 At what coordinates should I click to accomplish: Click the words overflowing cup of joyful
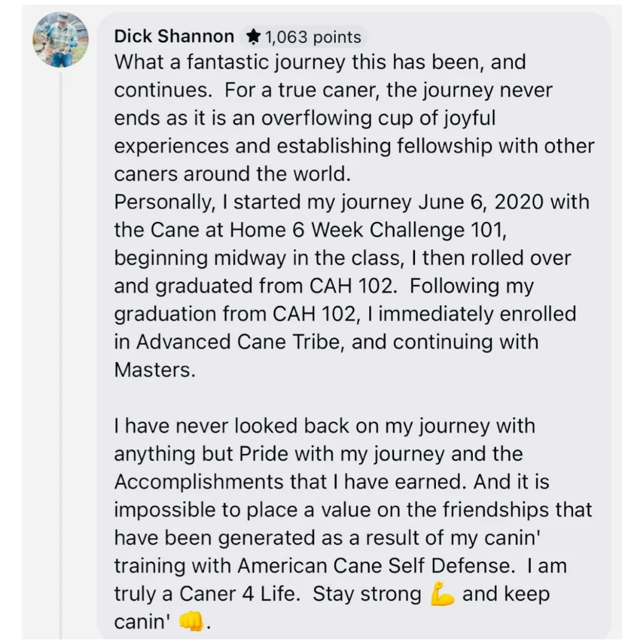click(x=379, y=118)
